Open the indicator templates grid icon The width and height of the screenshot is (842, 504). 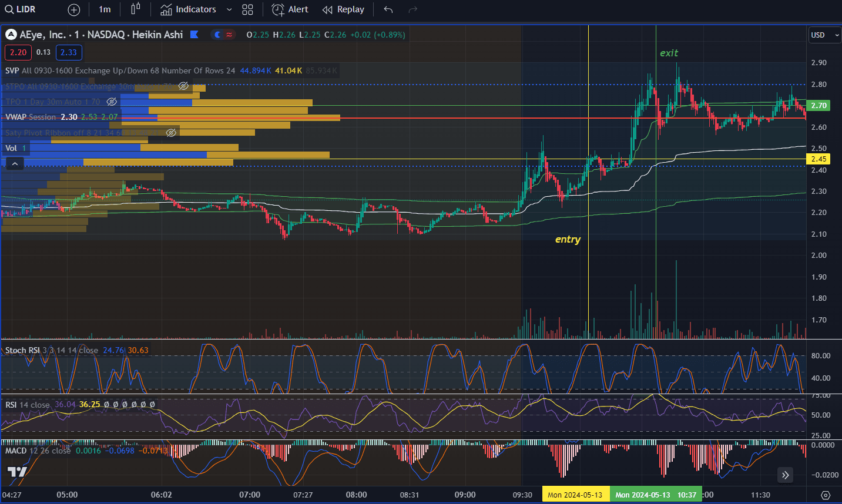(247, 9)
